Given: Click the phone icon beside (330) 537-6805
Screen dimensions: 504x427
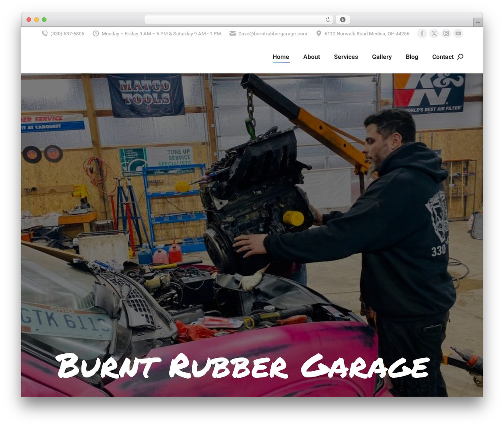Looking at the screenshot, I should [x=45, y=33].
